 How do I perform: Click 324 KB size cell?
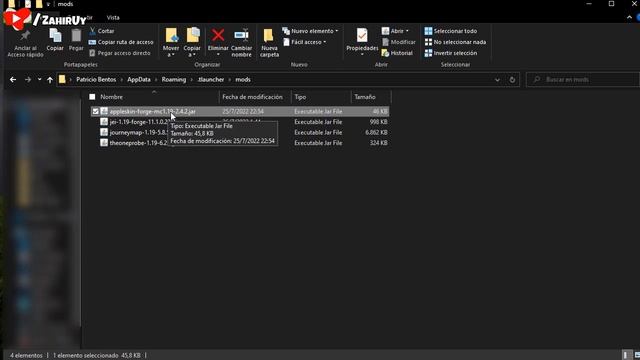point(378,143)
